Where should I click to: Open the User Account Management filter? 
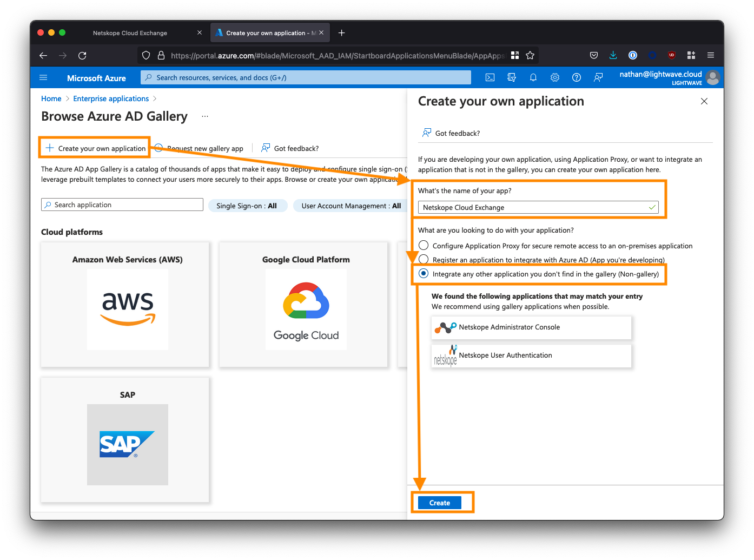pos(350,206)
